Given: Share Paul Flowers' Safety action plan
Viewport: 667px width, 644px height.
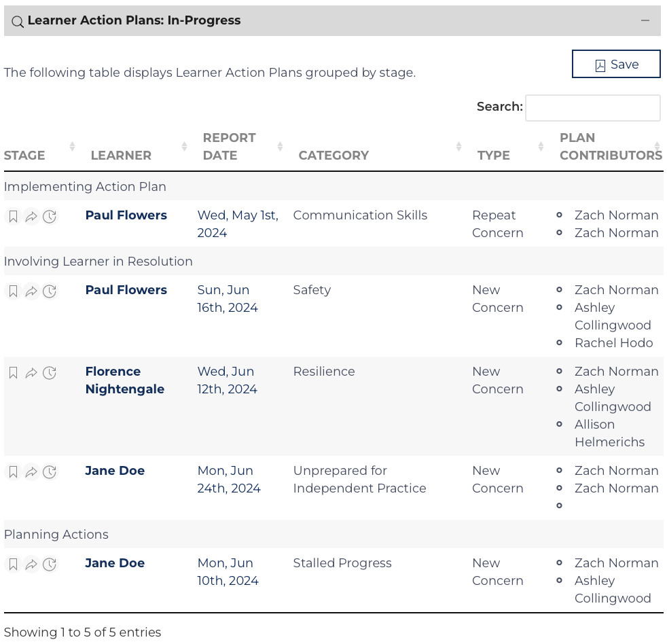Looking at the screenshot, I should pyautogui.click(x=31, y=291).
